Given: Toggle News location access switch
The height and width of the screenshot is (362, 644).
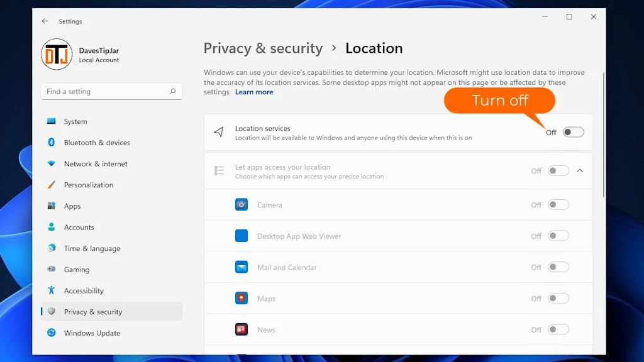Looking at the screenshot, I should click(x=558, y=329).
